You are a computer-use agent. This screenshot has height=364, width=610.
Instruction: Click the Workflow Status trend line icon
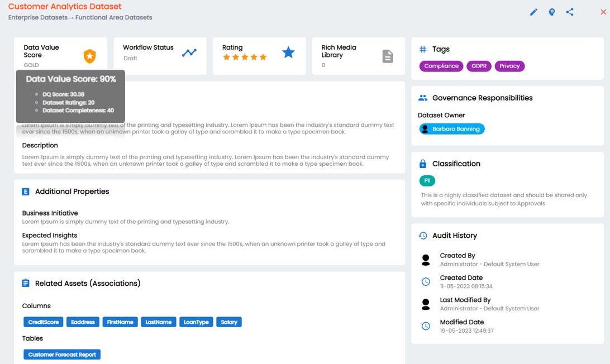(189, 52)
